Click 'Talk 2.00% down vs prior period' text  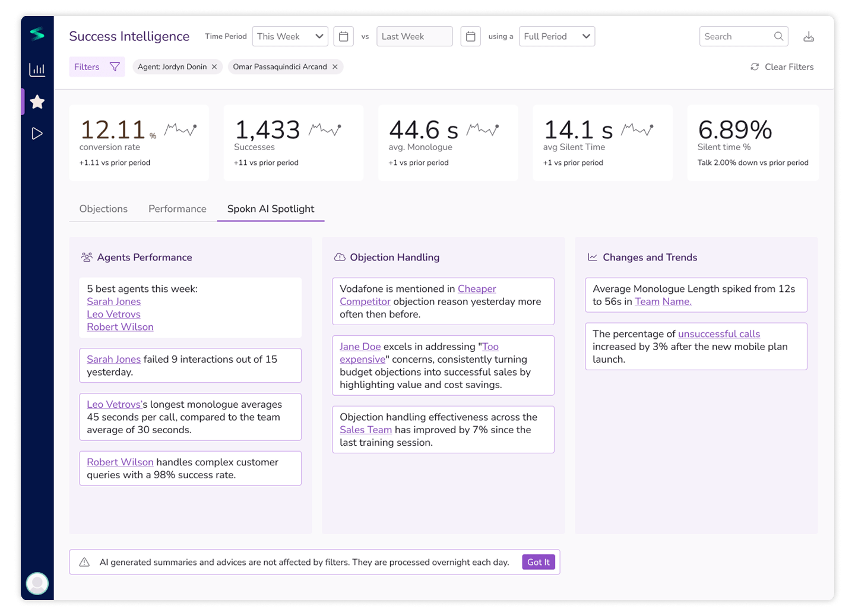click(753, 163)
